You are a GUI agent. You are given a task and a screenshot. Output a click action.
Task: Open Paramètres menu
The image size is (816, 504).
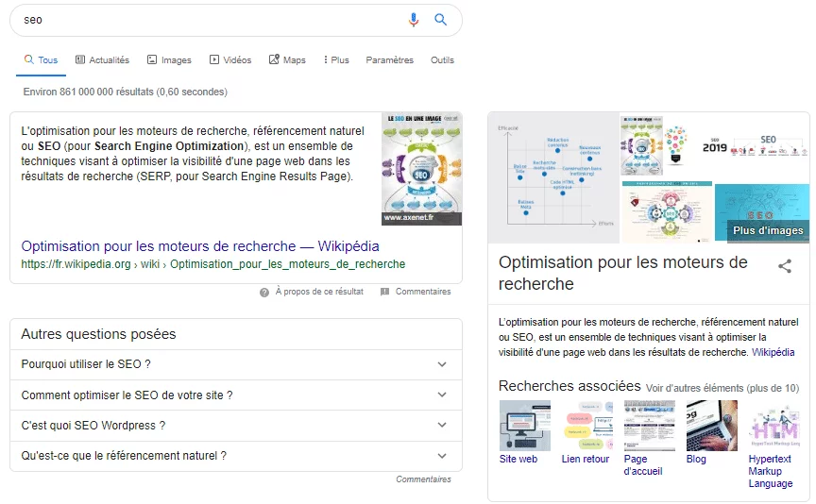pyautogui.click(x=389, y=59)
